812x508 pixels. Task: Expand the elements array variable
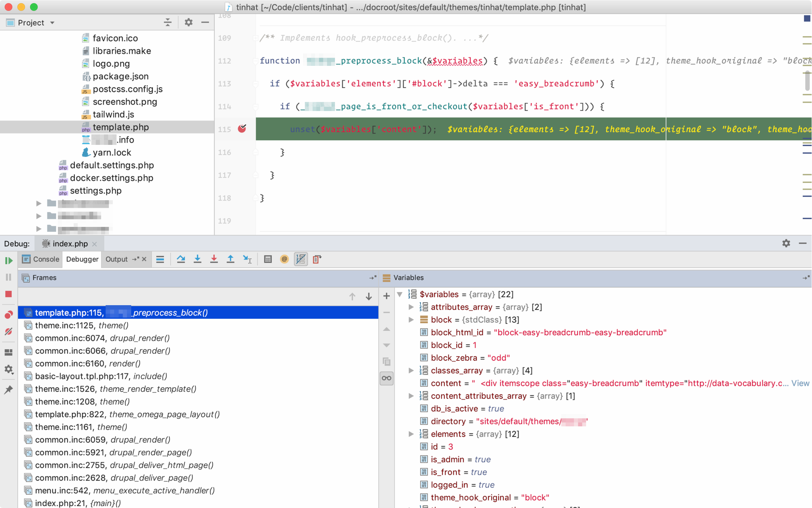coord(411,434)
